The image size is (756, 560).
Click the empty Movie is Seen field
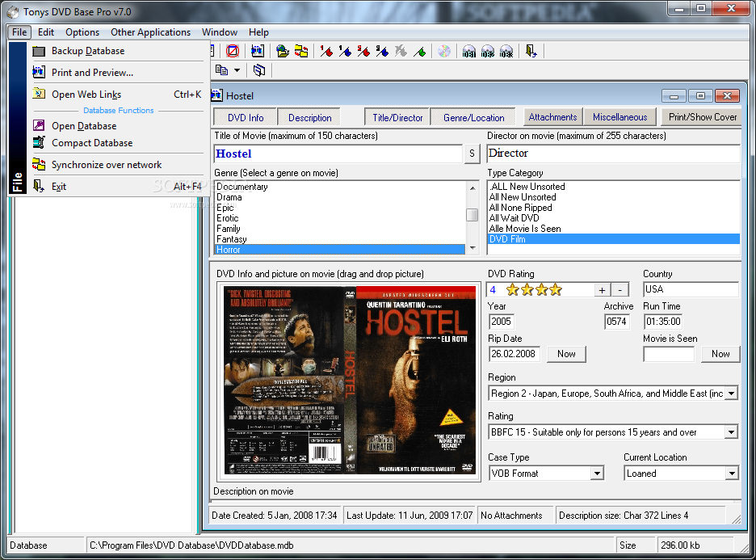[669, 354]
